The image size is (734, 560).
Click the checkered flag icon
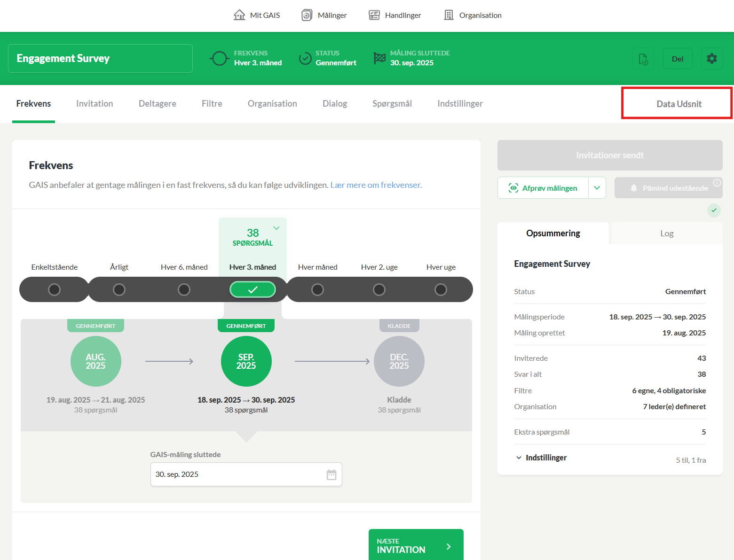coord(379,58)
